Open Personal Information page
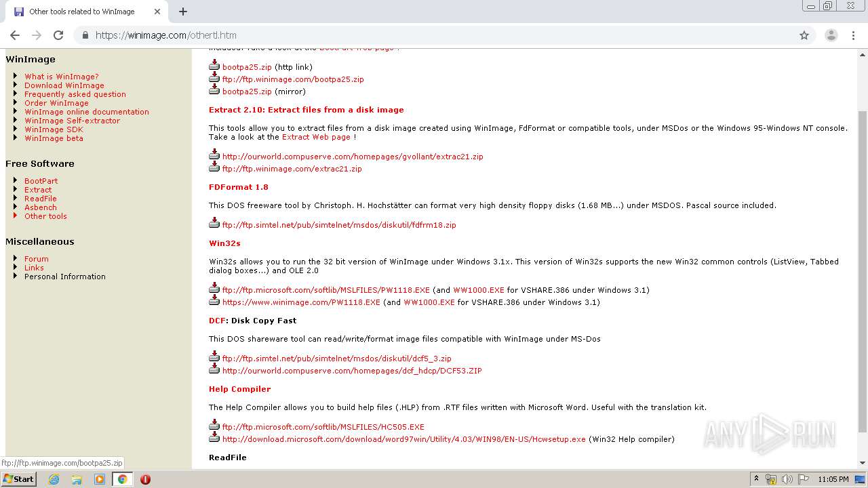Image resolution: width=868 pixels, height=488 pixels. pyautogui.click(x=65, y=277)
